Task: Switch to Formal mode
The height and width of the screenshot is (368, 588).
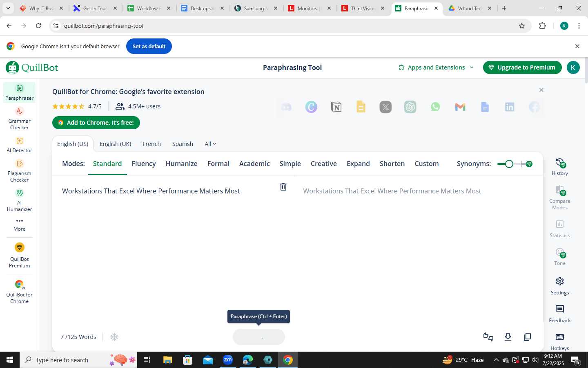Action: pyautogui.click(x=218, y=164)
